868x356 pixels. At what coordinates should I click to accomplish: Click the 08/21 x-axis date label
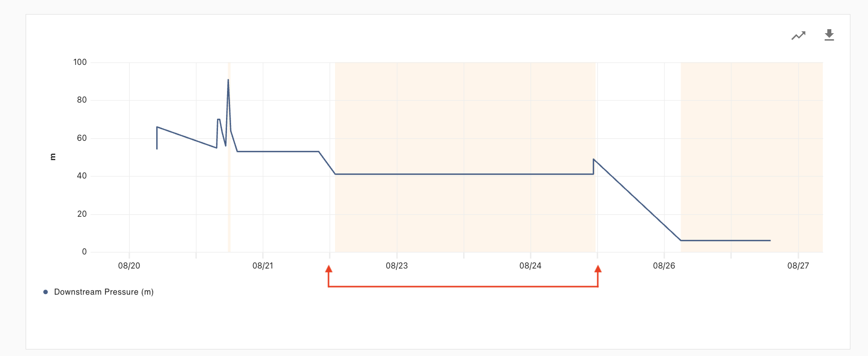click(x=263, y=266)
